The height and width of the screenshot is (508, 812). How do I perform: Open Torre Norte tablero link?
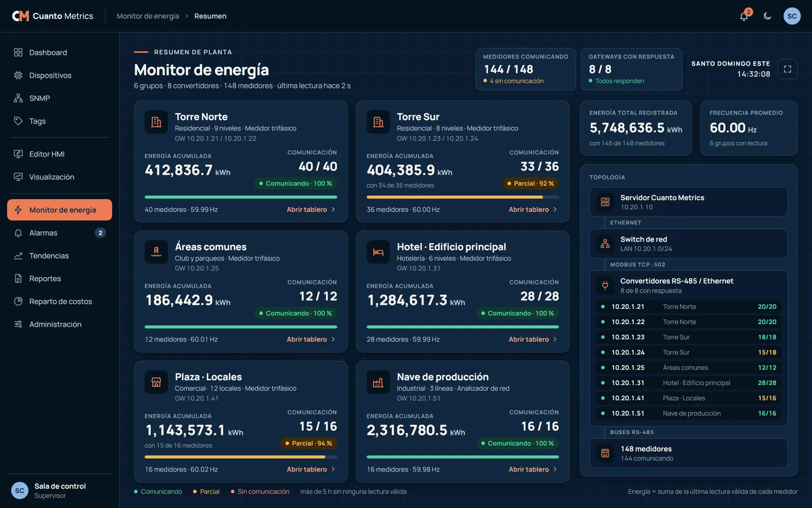tap(311, 209)
